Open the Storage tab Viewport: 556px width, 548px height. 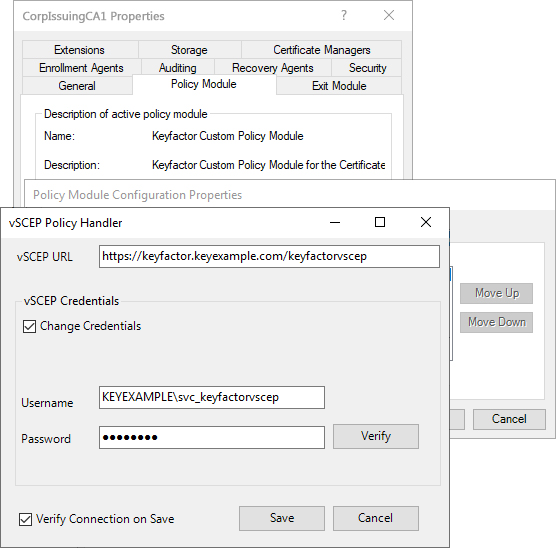pos(190,50)
